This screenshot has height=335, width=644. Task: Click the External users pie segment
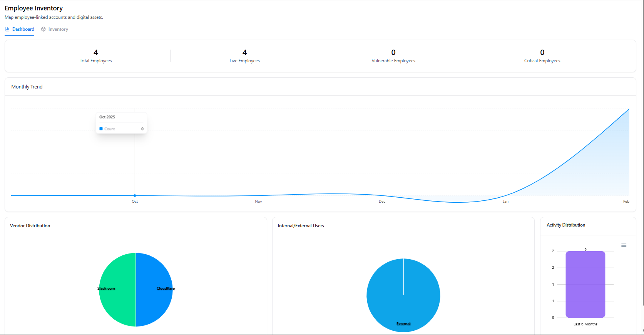point(403,304)
